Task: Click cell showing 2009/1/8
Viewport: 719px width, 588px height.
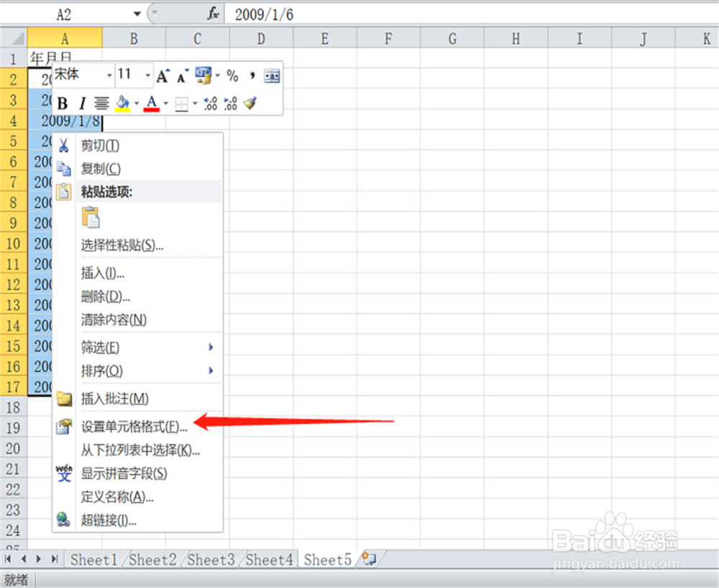Action: coord(65,121)
